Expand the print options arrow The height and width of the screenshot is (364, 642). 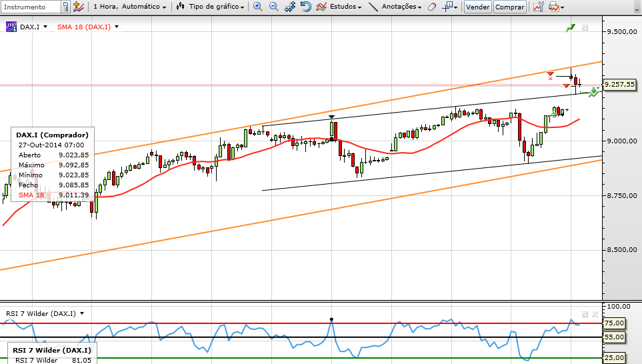[x=562, y=7]
